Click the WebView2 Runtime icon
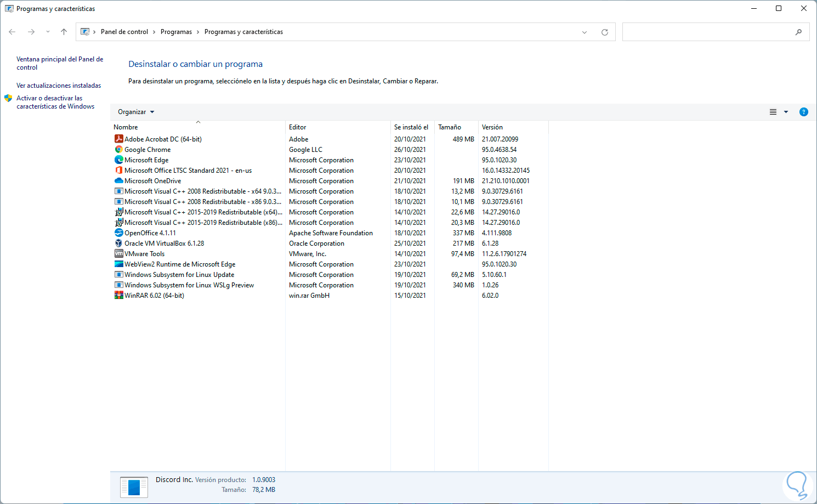Image resolution: width=817 pixels, height=504 pixels. pos(118,264)
